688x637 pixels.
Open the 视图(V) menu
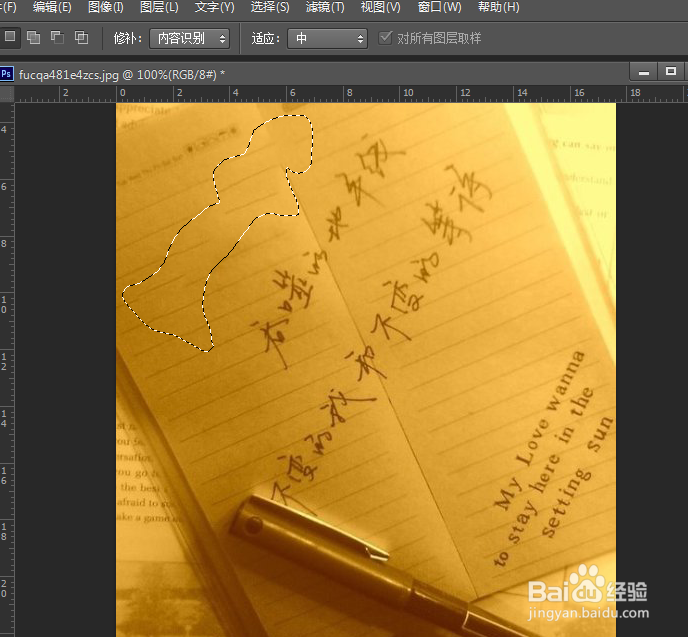click(x=380, y=7)
